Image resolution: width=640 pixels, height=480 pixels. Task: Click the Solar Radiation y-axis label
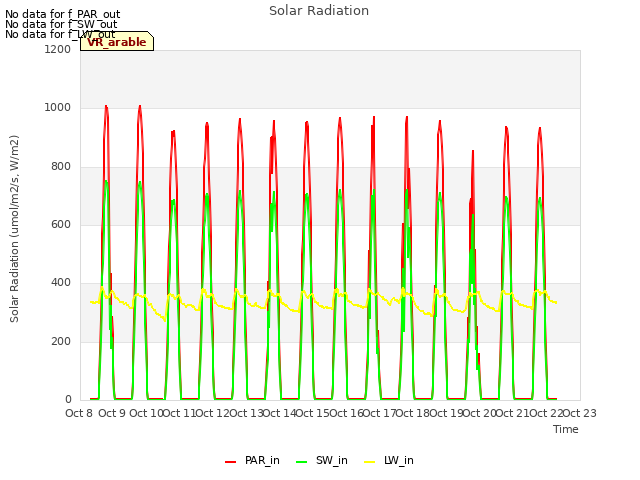(x=14, y=229)
